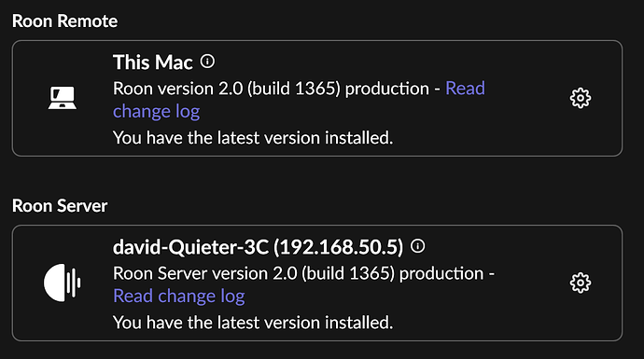Click Roon version 2.0 build text
Screen dimensions: 644x359
tap(227, 89)
